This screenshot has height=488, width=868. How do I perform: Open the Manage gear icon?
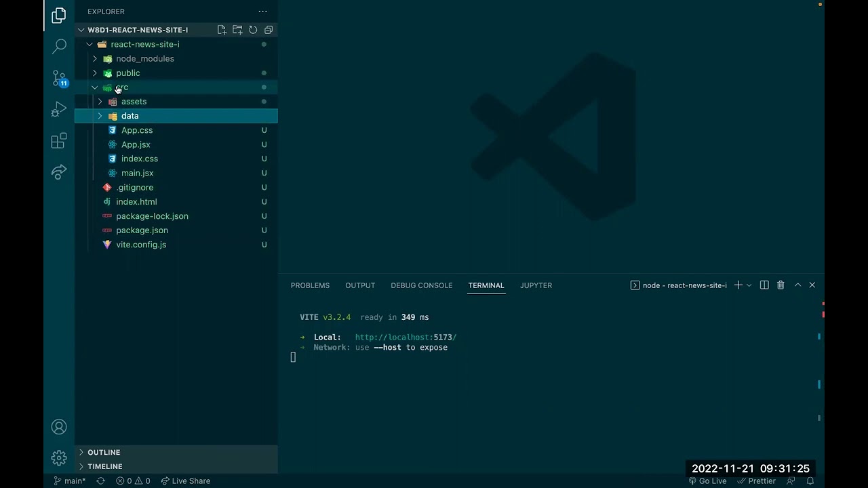pyautogui.click(x=59, y=457)
